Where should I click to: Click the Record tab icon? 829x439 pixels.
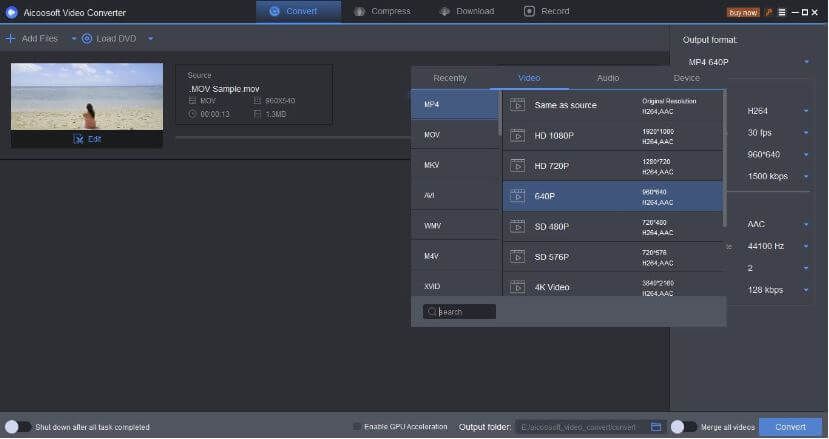(529, 11)
